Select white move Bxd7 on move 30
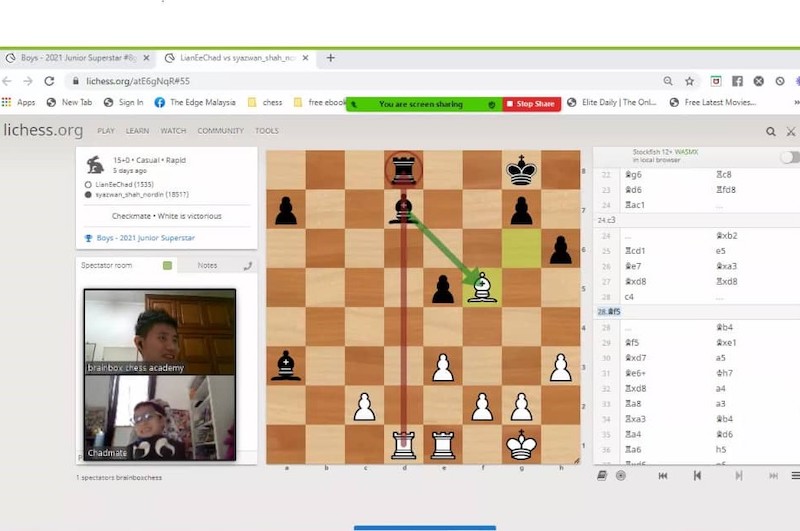800x531 pixels. 636,358
